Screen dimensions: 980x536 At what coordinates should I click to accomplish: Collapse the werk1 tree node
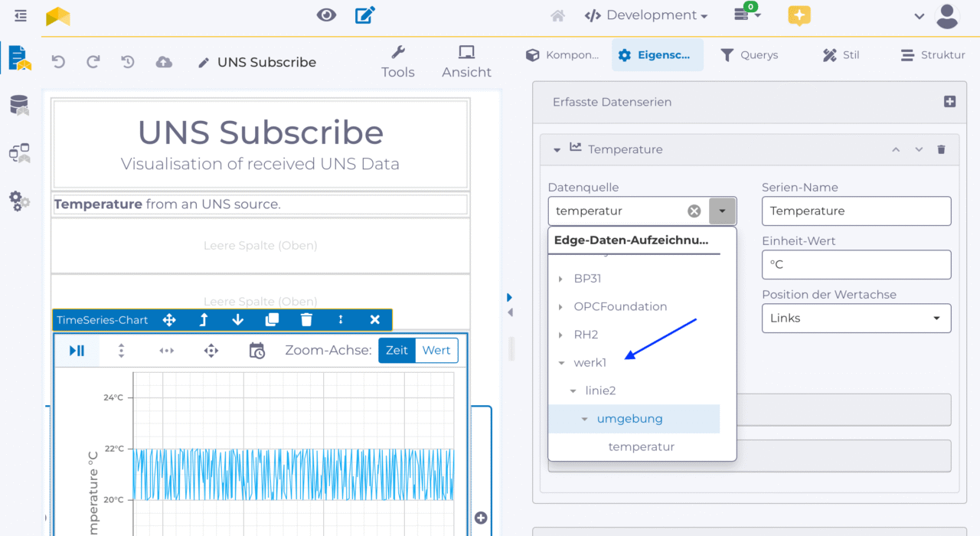pyautogui.click(x=560, y=362)
